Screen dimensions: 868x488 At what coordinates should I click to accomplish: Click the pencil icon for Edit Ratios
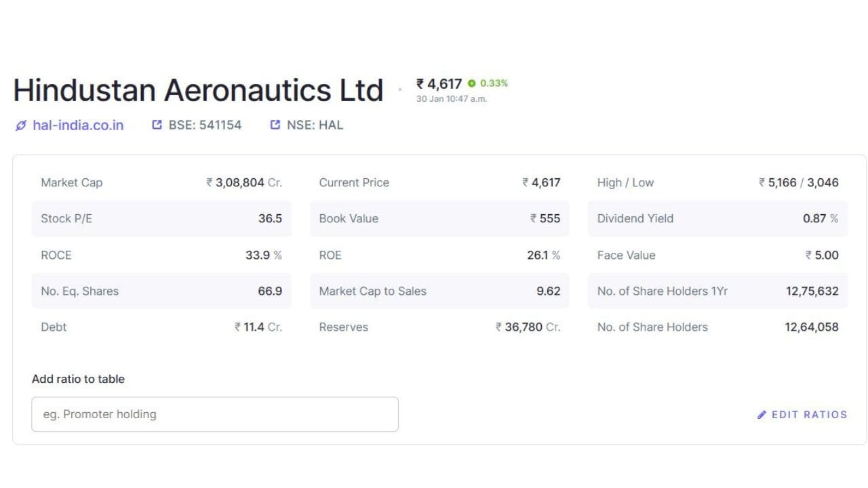(x=762, y=415)
